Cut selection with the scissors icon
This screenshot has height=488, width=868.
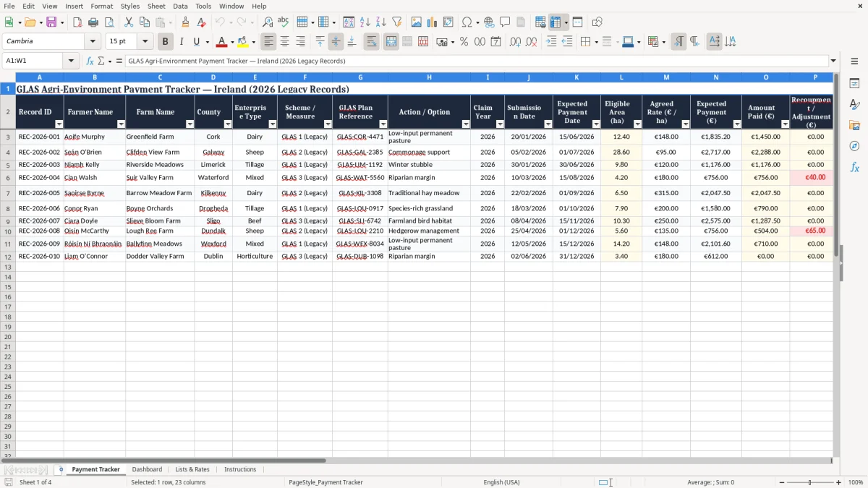pyautogui.click(x=129, y=22)
